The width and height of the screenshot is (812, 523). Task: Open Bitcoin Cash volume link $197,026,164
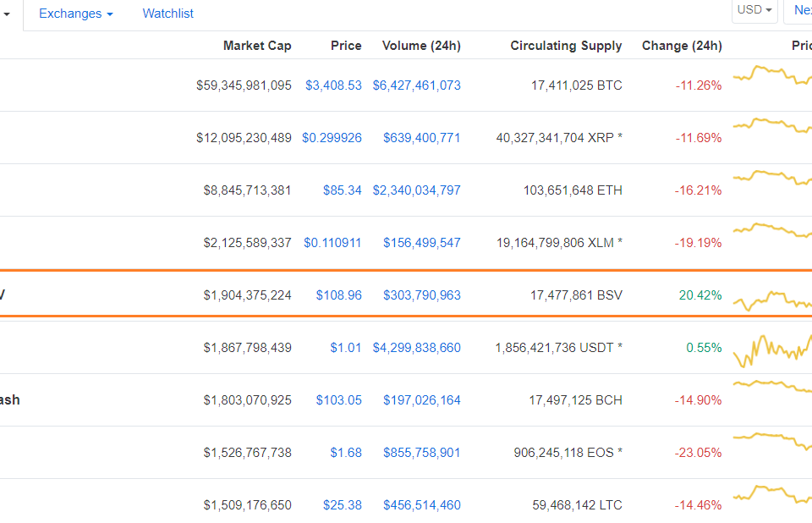click(421, 400)
